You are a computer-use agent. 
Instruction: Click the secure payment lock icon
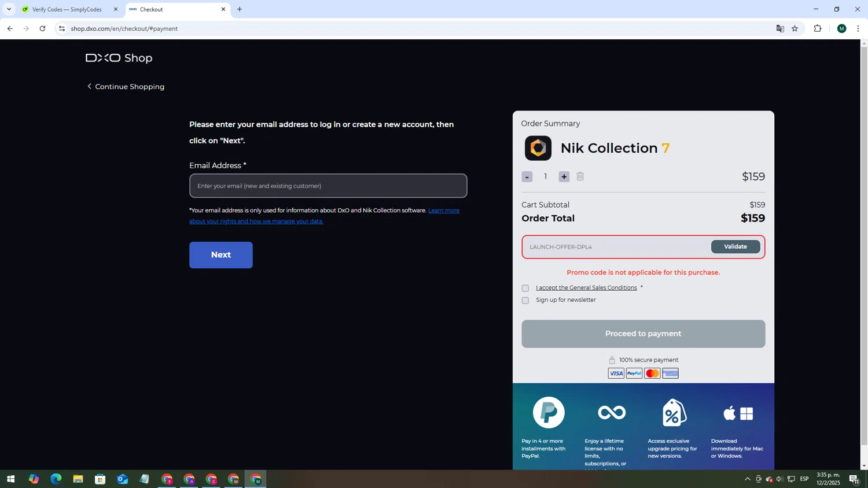[x=612, y=360]
